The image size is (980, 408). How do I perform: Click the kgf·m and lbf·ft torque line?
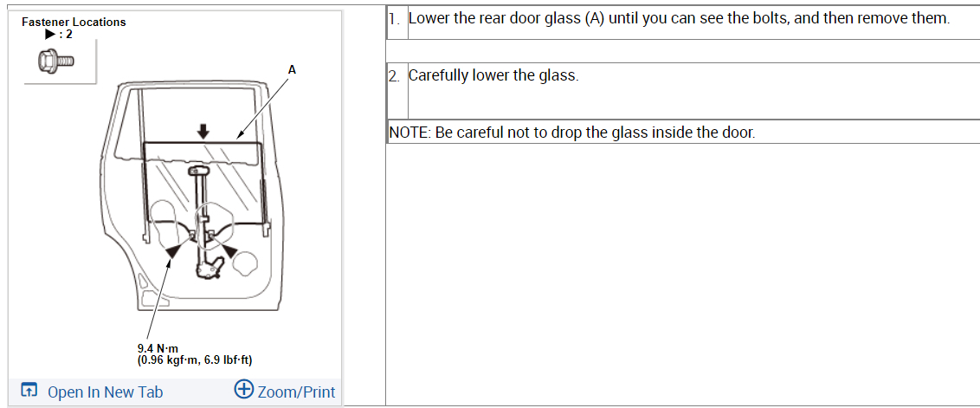pyautogui.click(x=195, y=360)
